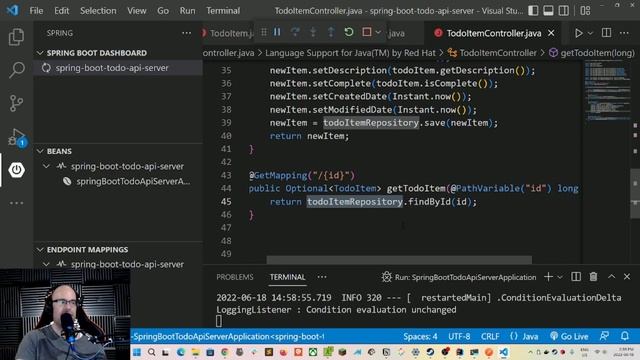Split the editor to the right

(607, 33)
